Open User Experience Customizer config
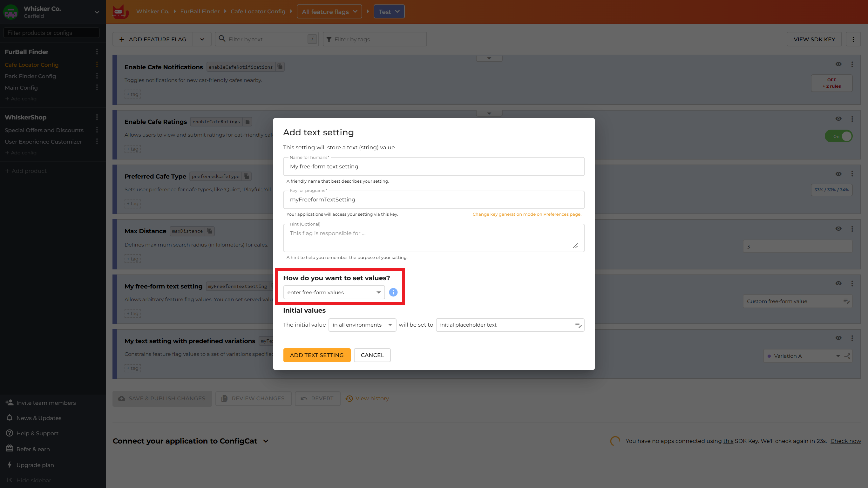Image resolution: width=868 pixels, height=488 pixels. click(43, 142)
